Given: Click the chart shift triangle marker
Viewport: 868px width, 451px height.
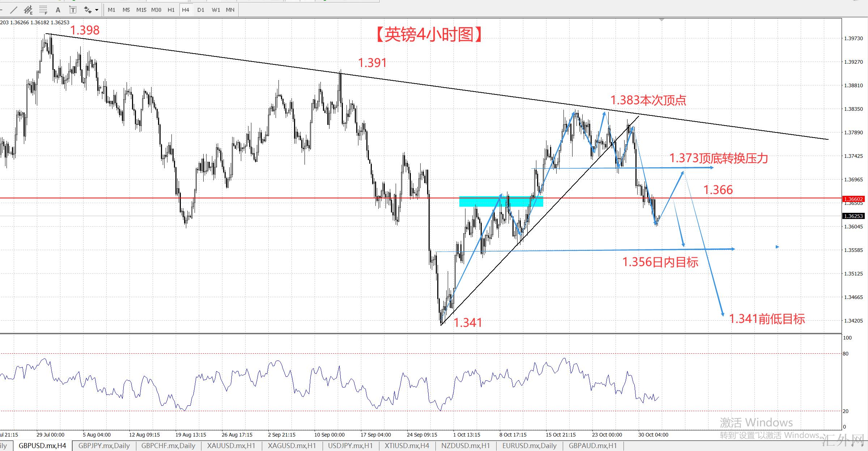Looking at the screenshot, I should (x=662, y=20).
